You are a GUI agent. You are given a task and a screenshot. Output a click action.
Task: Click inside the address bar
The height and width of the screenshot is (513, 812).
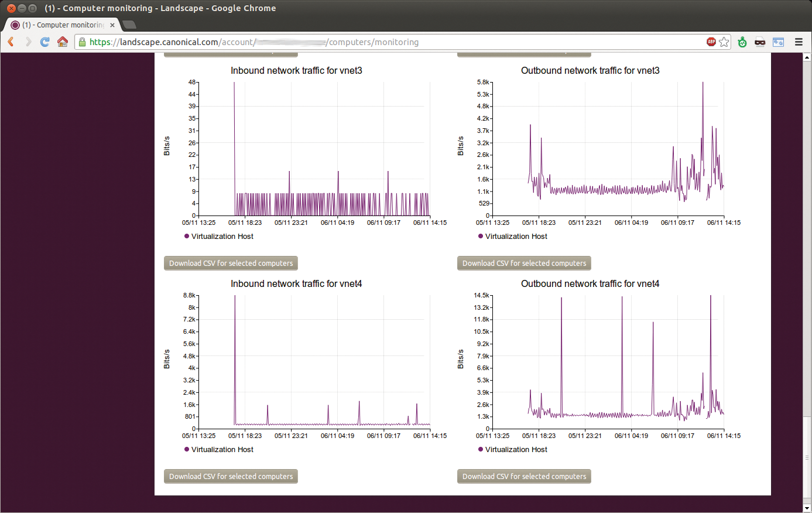[x=351, y=42]
